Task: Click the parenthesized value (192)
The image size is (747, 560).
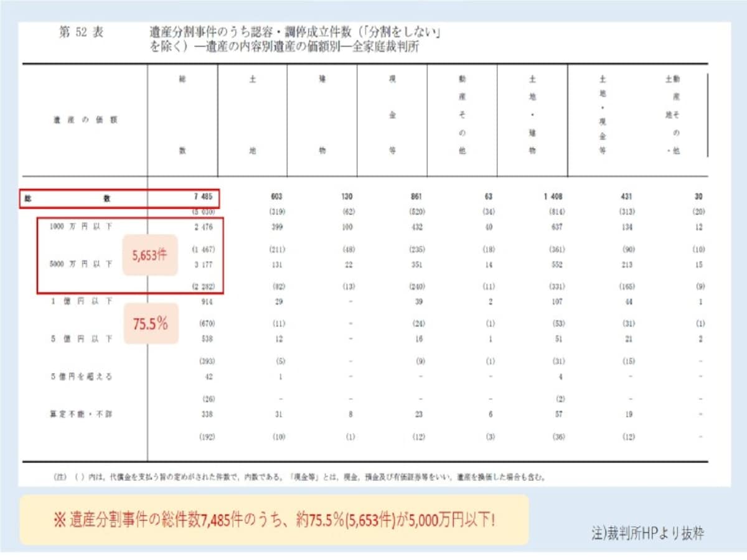Action: pos(207,437)
